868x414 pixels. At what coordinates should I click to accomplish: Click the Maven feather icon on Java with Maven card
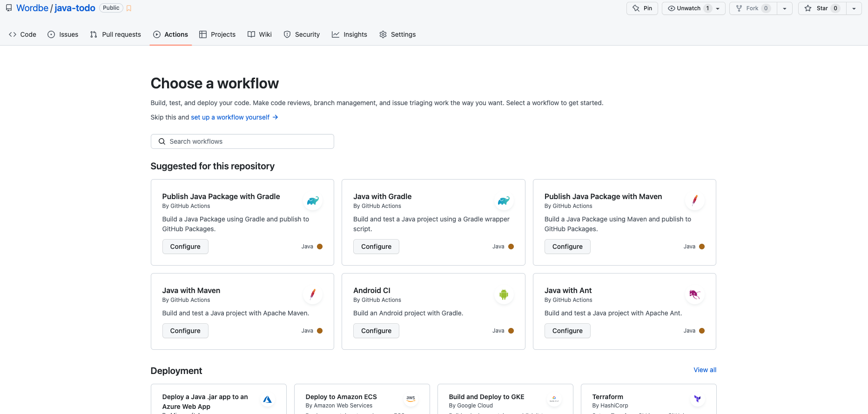click(313, 294)
